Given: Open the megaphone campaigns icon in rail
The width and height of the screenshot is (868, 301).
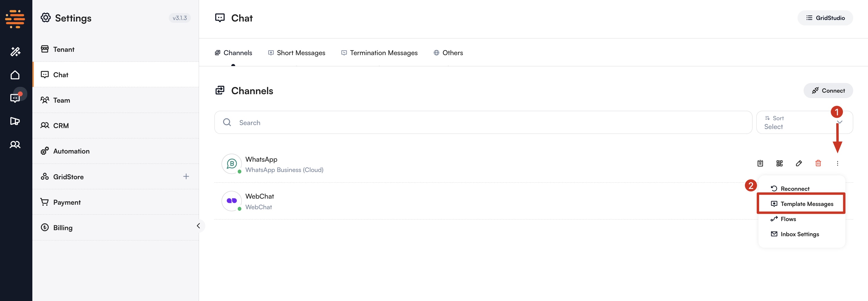Looking at the screenshot, I should pos(15,121).
